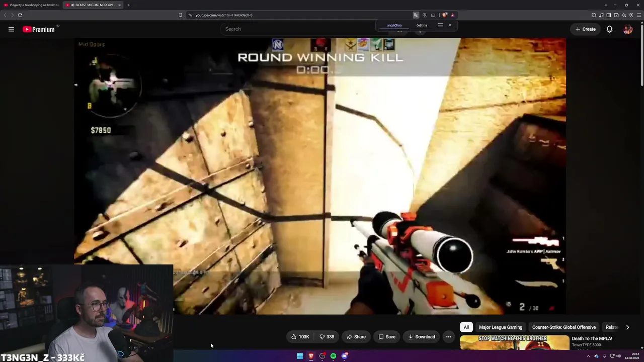Image resolution: width=644 pixels, height=362 pixels.
Task: Click the video player to pause
Action: [x=320, y=176]
